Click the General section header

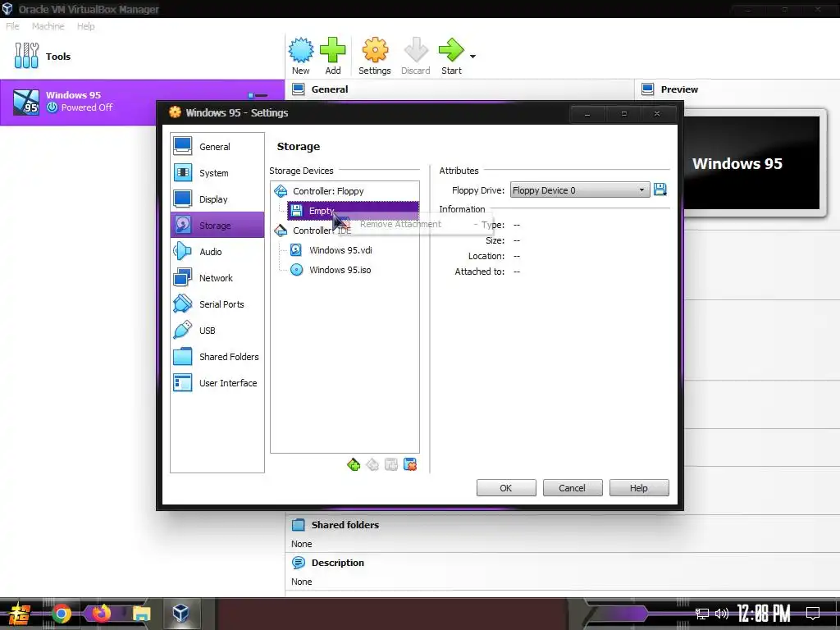click(x=330, y=89)
